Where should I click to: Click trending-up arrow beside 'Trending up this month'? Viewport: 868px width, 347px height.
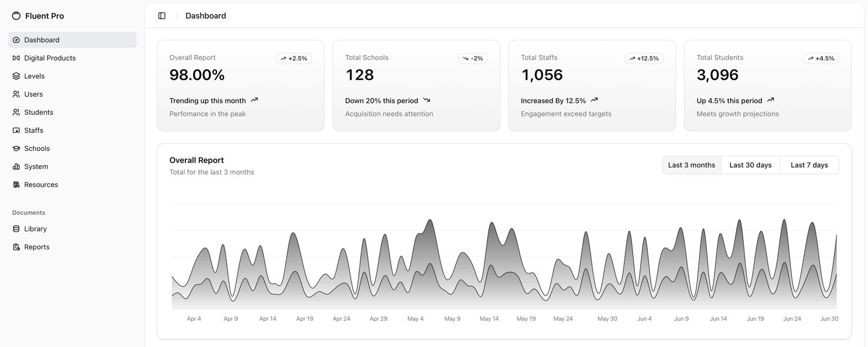click(x=254, y=100)
